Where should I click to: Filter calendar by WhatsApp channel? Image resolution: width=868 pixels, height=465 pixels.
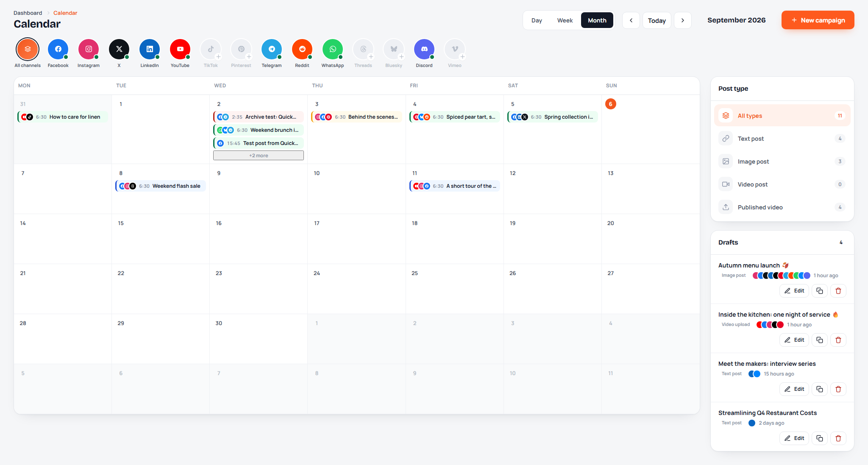click(333, 49)
